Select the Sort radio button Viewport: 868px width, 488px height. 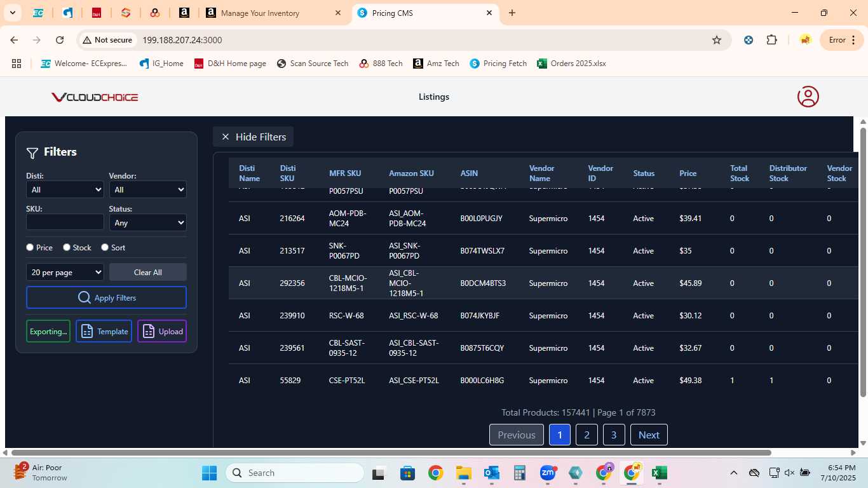(x=105, y=247)
